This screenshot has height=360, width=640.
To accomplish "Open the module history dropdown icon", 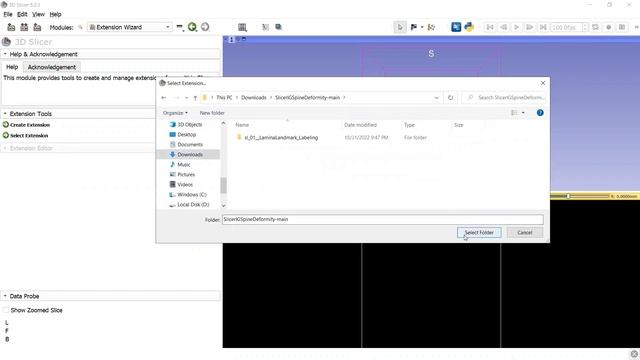I will pyautogui.click(x=180, y=27).
